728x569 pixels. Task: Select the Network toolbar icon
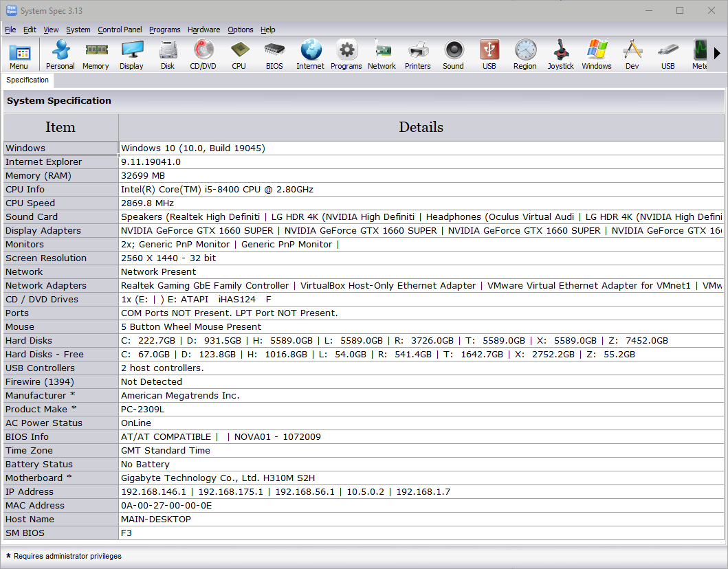pyautogui.click(x=382, y=54)
